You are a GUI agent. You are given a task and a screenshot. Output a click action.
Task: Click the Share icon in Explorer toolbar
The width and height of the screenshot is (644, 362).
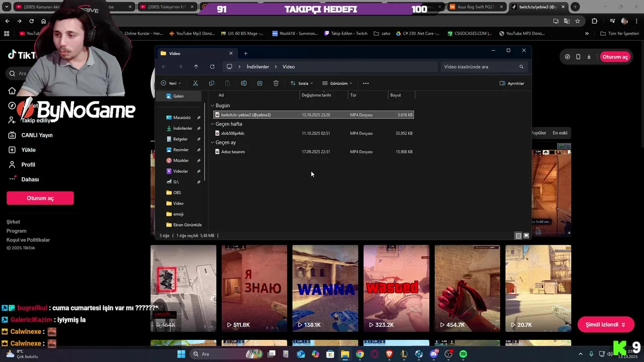260,83
